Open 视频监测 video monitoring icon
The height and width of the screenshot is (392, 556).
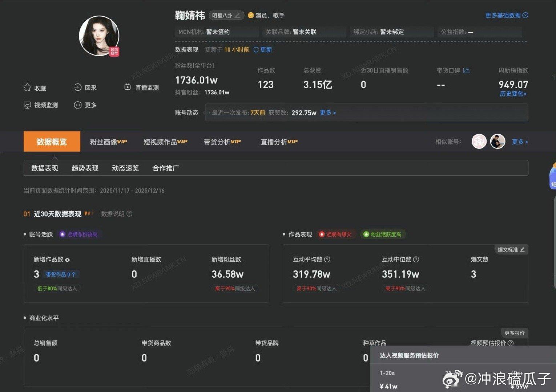(27, 105)
